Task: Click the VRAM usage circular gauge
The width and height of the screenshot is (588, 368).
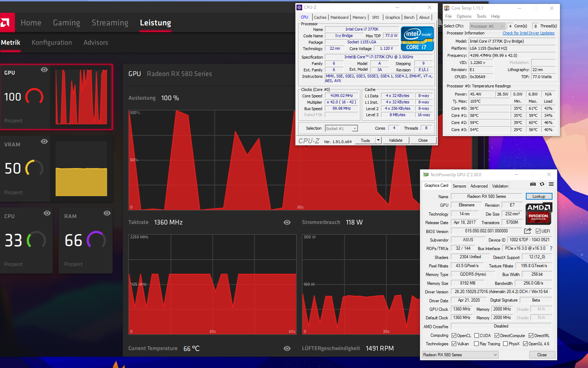Action: coord(34,169)
